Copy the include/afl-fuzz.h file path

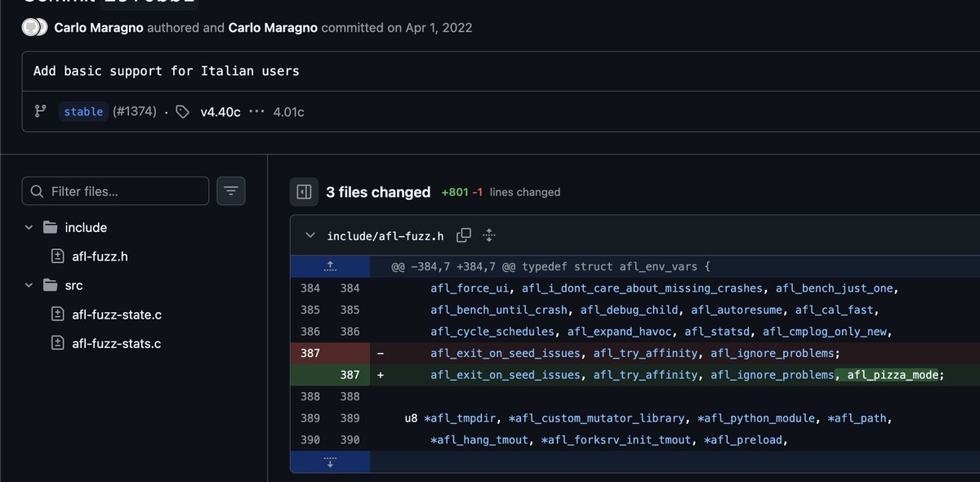click(x=463, y=235)
